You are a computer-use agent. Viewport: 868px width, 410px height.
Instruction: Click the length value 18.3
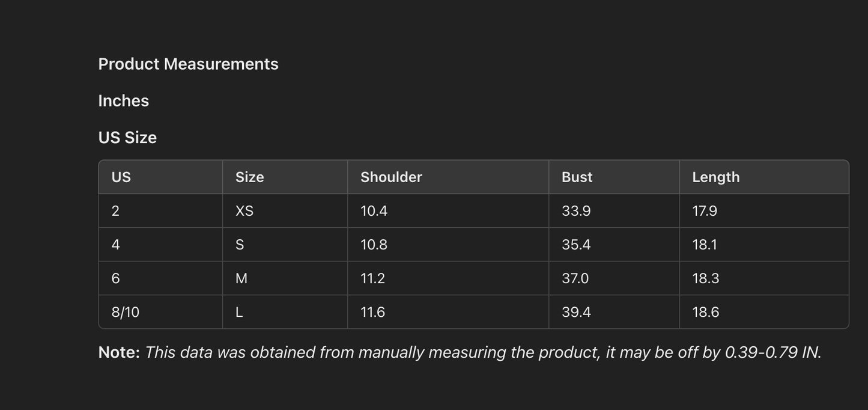coord(705,278)
